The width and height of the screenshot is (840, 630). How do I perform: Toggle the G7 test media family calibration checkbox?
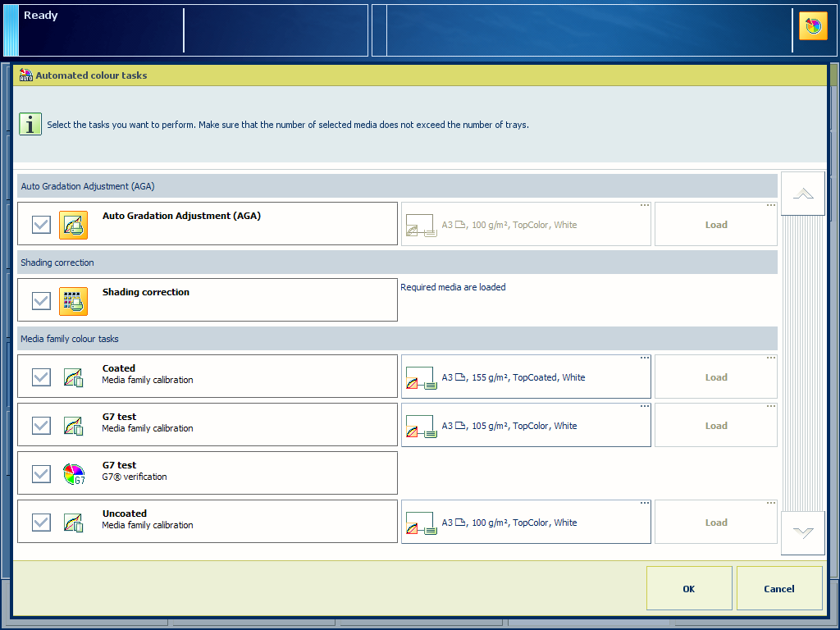41,426
